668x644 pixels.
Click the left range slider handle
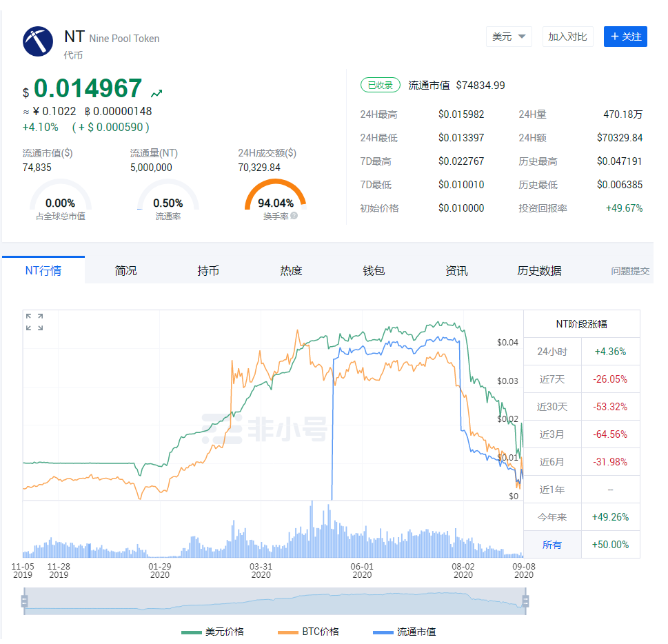24,601
